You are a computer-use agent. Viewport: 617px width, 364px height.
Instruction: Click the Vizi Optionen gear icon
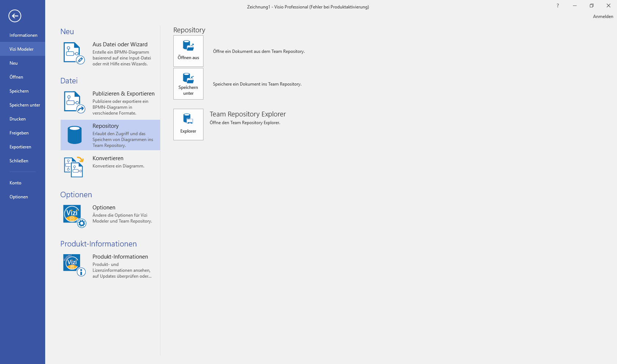click(x=75, y=216)
